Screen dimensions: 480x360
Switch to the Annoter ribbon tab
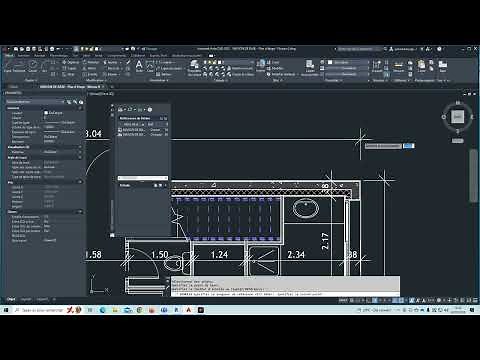[x=40, y=55]
